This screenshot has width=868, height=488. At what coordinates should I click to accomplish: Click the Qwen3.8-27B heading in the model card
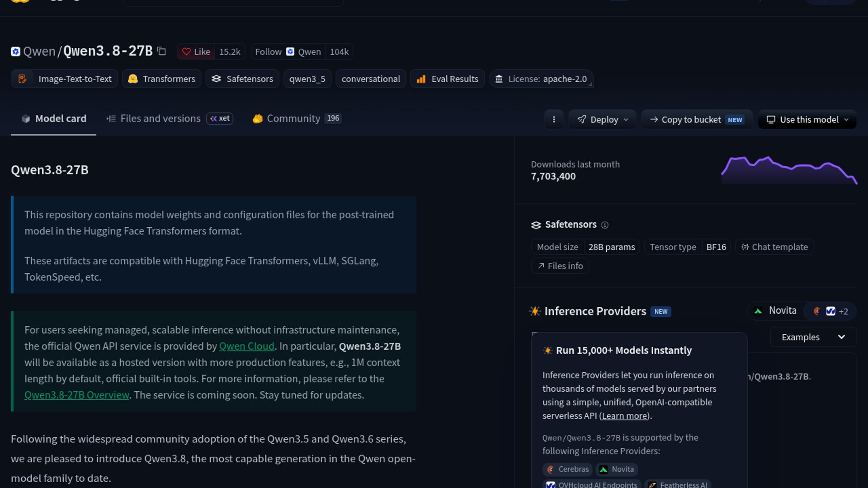[x=50, y=170]
